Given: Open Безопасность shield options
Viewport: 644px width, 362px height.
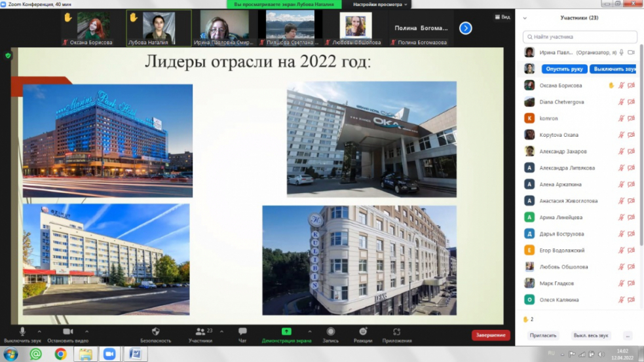Looking at the screenshot, I should click(156, 331).
